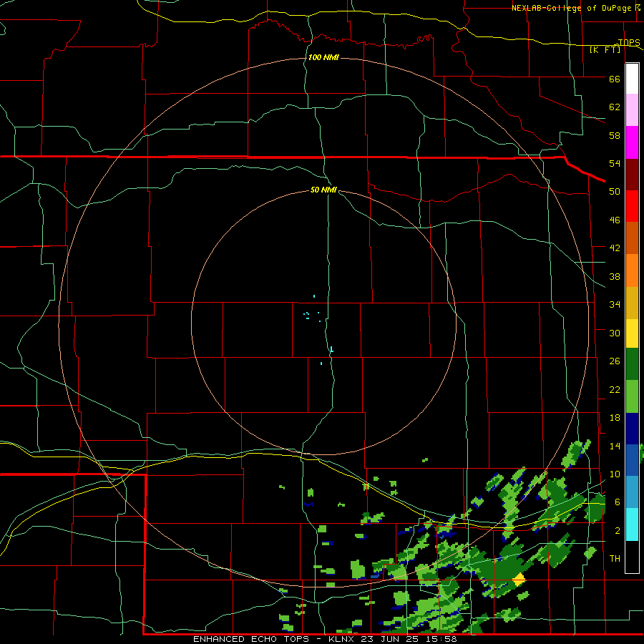Click the '18' legend value
Image resolution: width=644 pixels, height=644 pixels.
tap(615, 418)
